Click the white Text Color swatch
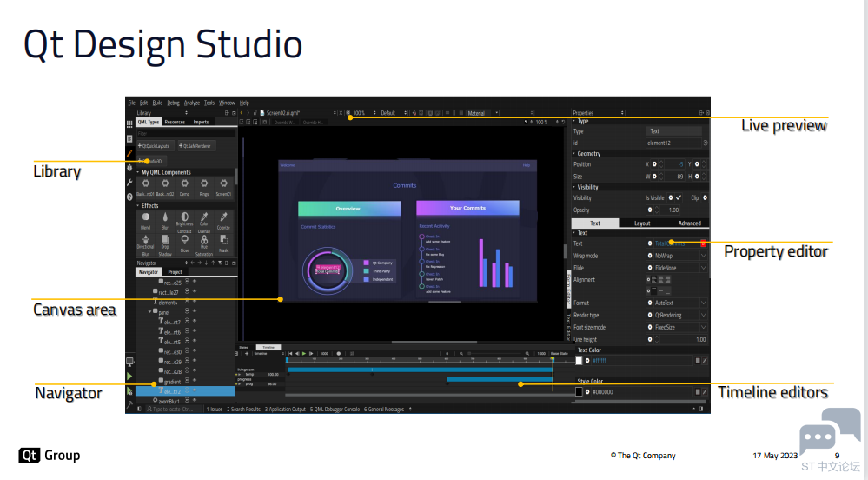 click(x=579, y=361)
